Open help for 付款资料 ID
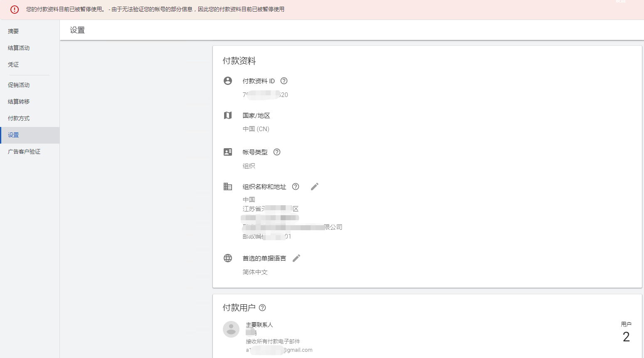Screen dimensions: 644x358 pyautogui.click(x=284, y=81)
